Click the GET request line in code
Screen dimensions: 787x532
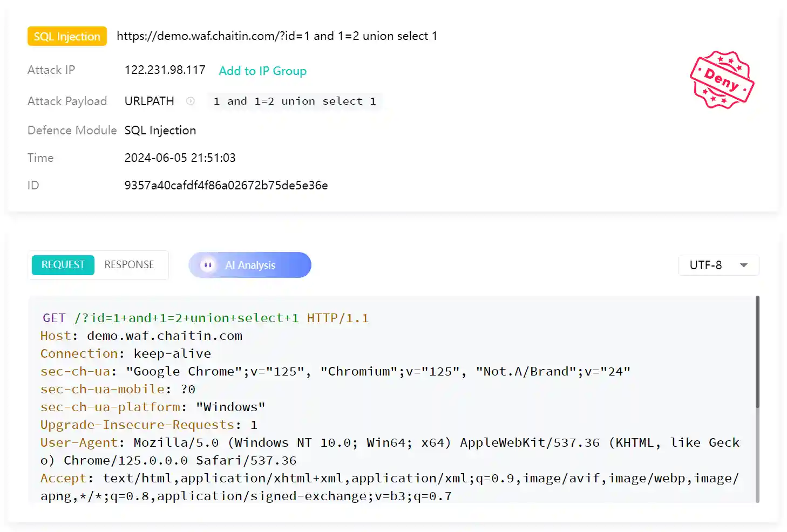click(x=205, y=318)
